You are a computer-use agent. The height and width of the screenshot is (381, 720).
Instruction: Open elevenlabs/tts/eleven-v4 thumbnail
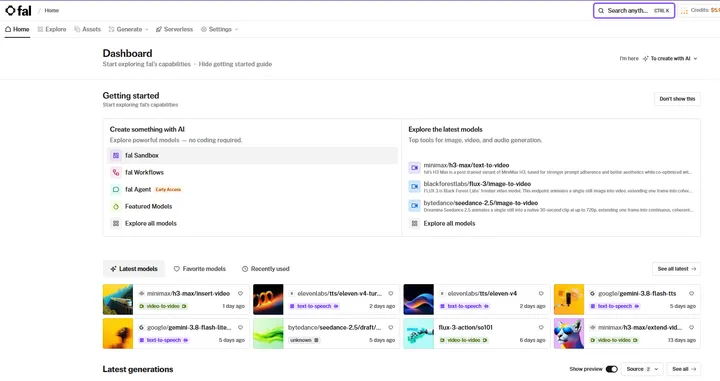pyautogui.click(x=418, y=299)
